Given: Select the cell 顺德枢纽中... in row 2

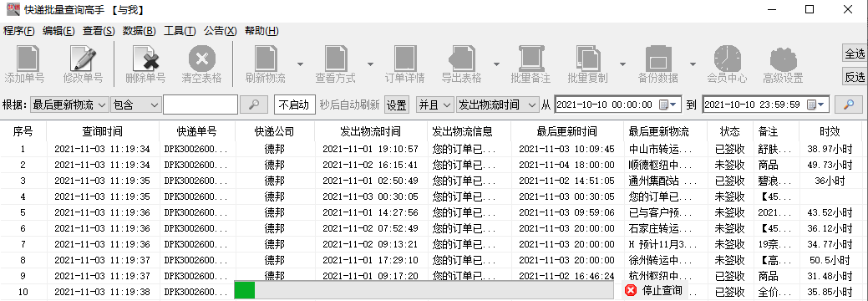Looking at the screenshot, I should point(664,166).
